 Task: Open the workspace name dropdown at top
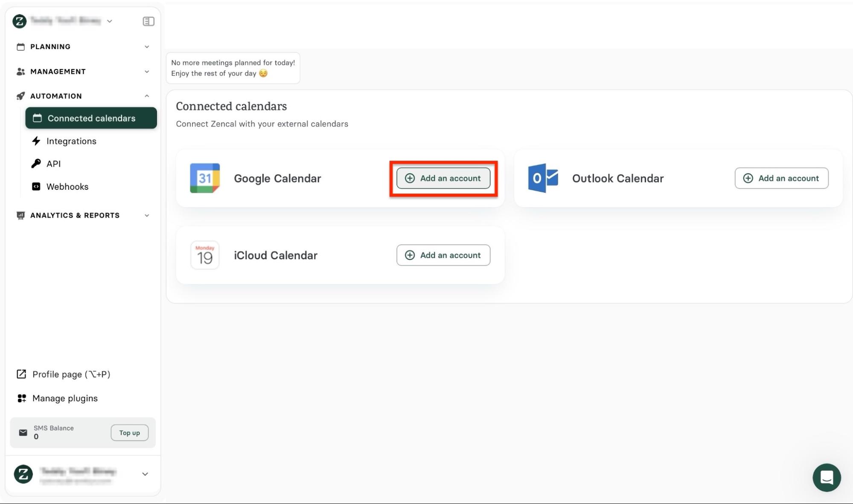pos(110,21)
